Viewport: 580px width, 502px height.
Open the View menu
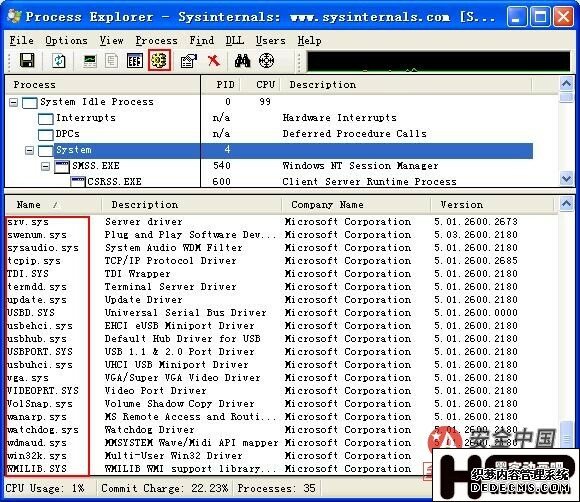[111, 40]
